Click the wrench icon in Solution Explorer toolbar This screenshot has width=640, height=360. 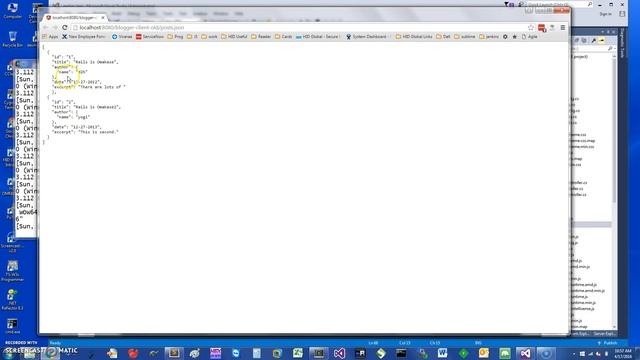click(x=594, y=40)
